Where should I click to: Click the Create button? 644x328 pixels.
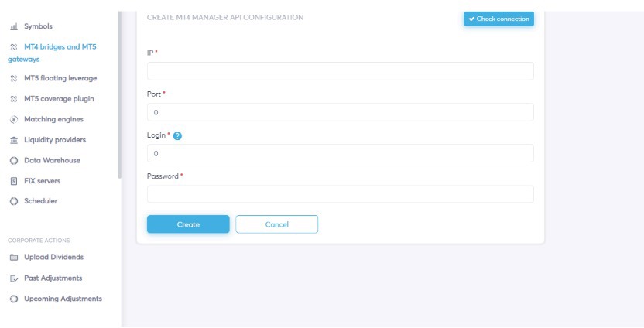pyautogui.click(x=188, y=224)
